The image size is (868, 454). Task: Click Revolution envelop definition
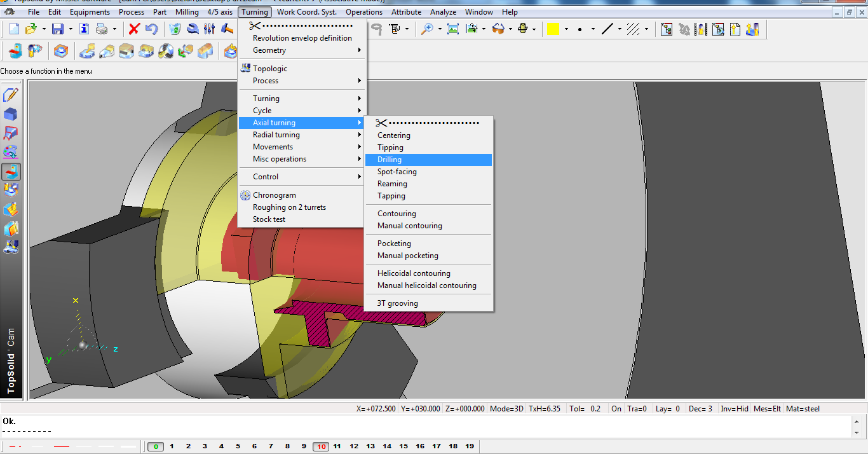302,38
